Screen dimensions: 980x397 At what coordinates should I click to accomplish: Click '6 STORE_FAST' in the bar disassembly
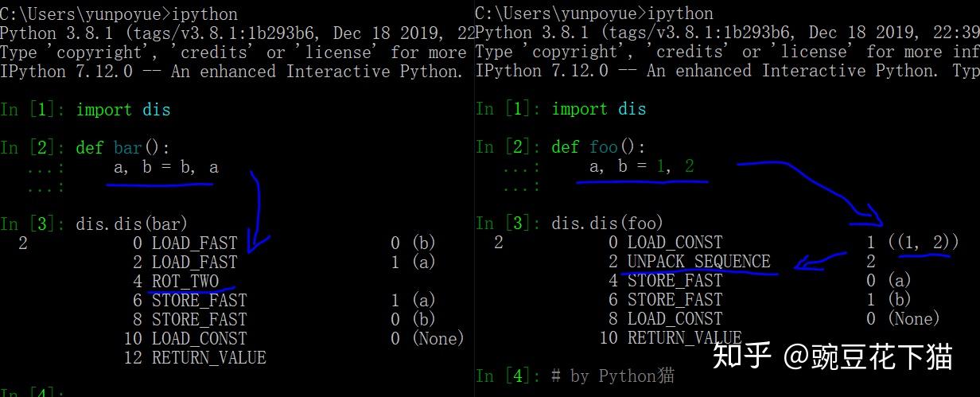pos(189,301)
